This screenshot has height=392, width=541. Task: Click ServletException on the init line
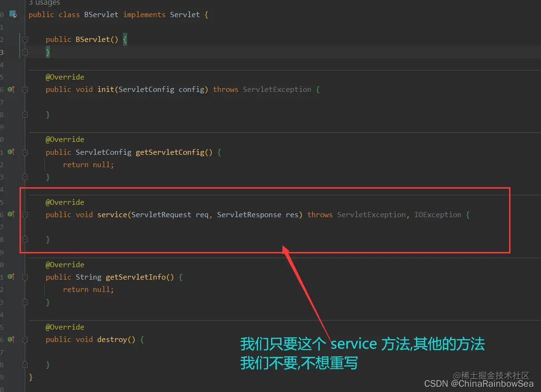coord(277,90)
